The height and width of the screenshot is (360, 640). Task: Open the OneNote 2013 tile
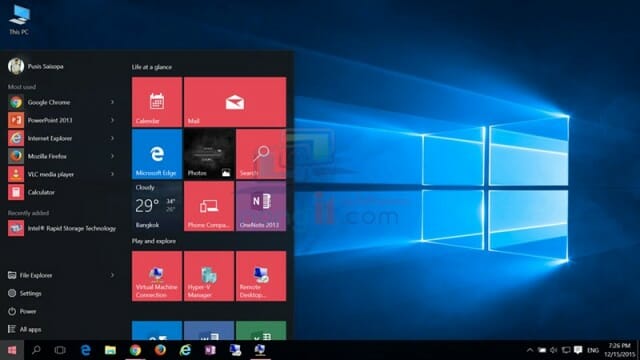click(261, 206)
